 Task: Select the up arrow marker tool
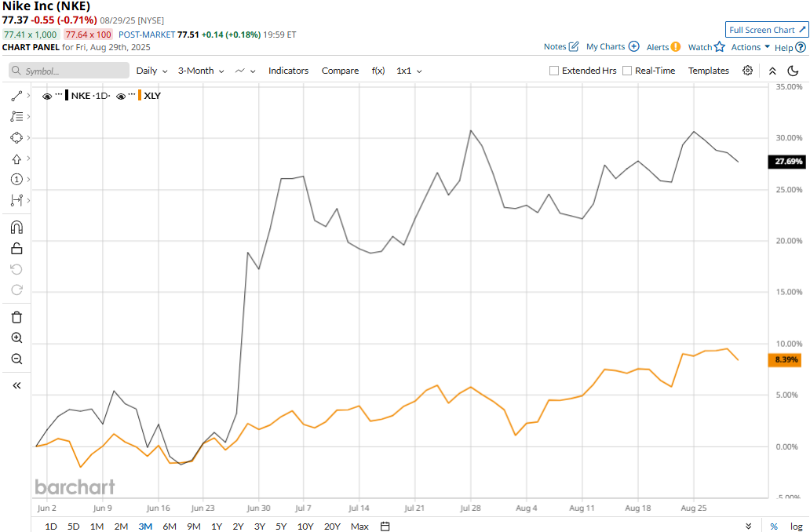[16, 159]
